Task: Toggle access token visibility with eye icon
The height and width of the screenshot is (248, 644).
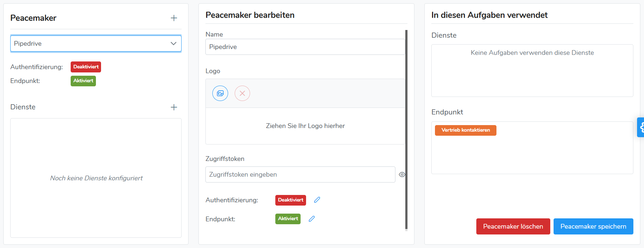Action: click(402, 174)
